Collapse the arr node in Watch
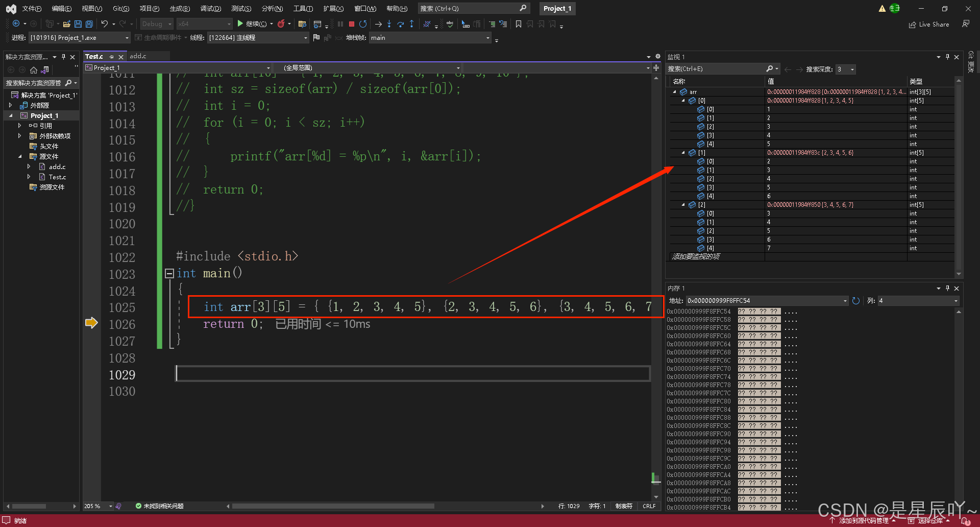This screenshot has width=980, height=527. point(675,92)
